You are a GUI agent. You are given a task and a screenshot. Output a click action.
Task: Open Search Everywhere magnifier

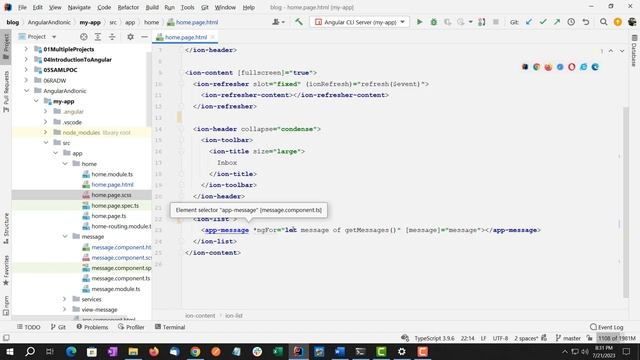(603, 22)
